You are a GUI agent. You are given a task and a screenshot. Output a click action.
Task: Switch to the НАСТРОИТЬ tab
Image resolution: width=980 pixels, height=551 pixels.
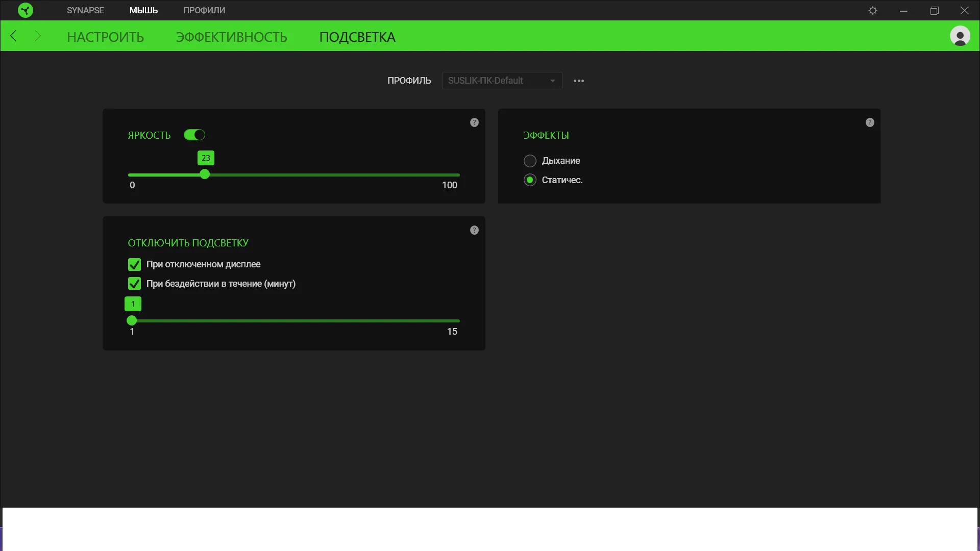point(106,37)
